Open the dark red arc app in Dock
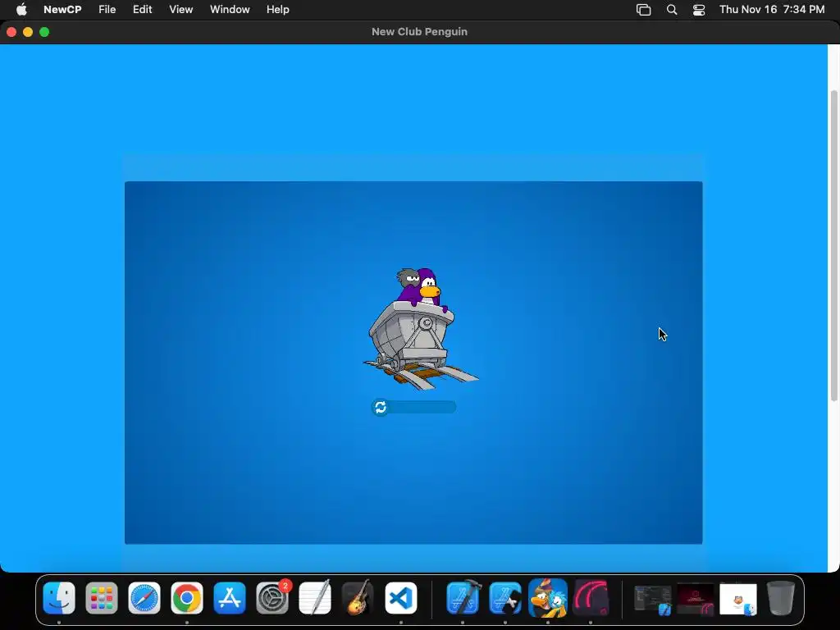Image resolution: width=840 pixels, height=630 pixels. click(591, 598)
